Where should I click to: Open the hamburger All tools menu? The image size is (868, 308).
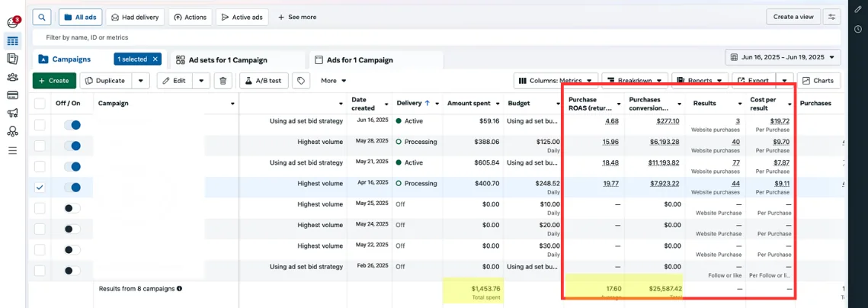coord(13,150)
